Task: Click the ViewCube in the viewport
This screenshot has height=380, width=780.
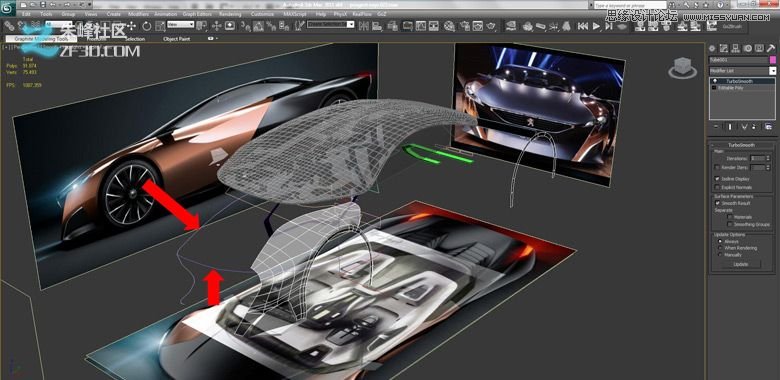Action: click(x=682, y=67)
